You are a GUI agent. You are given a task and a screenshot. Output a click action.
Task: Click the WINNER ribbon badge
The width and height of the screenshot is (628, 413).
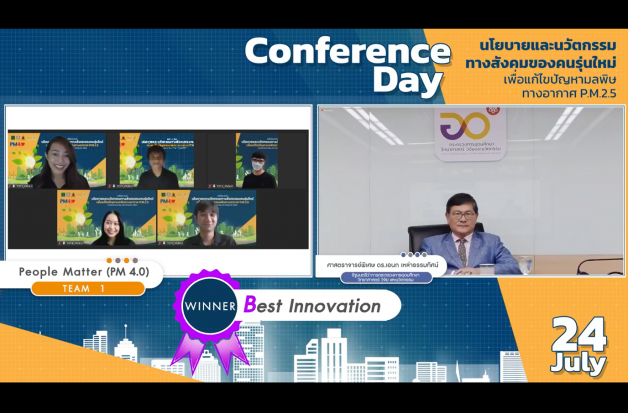coord(208,308)
